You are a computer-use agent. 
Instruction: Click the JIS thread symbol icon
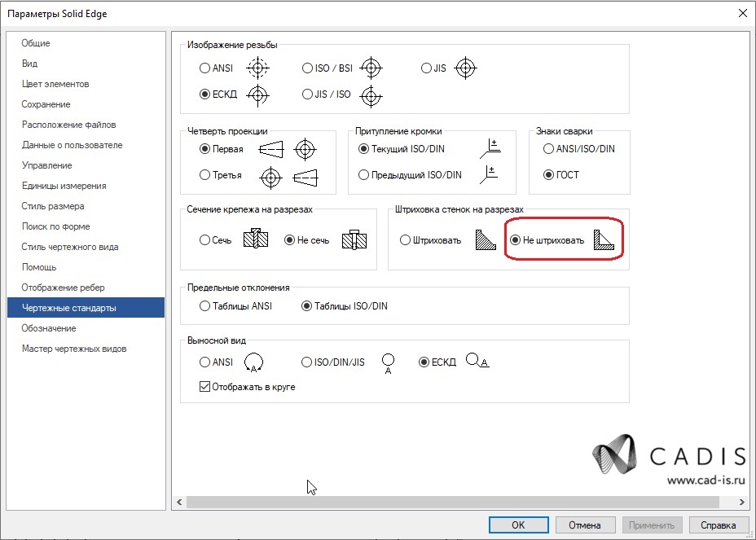tap(465, 68)
